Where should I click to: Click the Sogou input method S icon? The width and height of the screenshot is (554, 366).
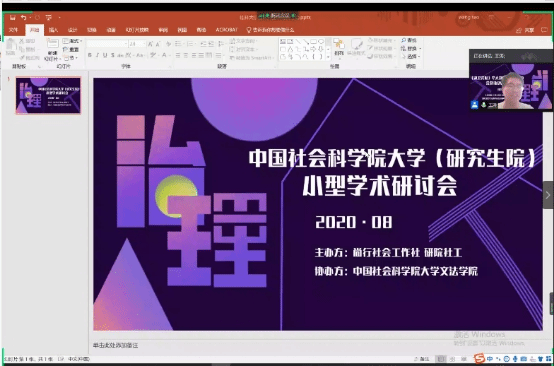coord(479,358)
